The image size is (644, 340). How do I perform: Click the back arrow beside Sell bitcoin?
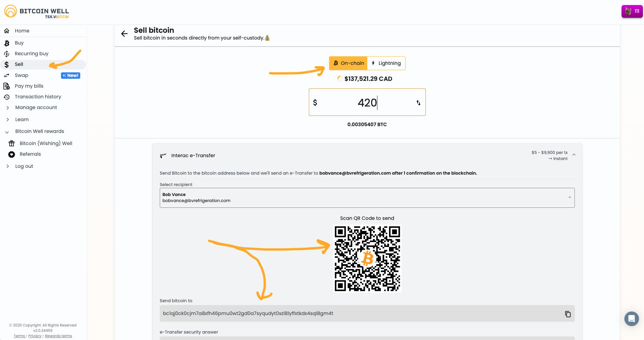[x=124, y=34]
